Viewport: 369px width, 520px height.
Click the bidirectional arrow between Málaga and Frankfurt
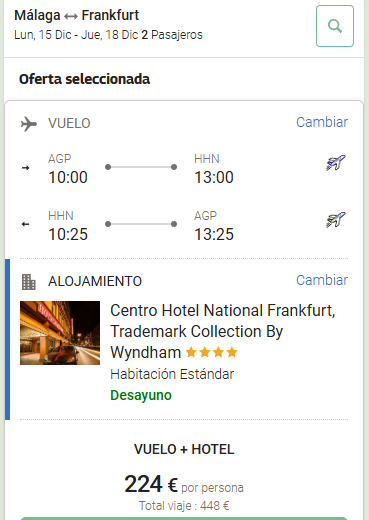(x=71, y=16)
